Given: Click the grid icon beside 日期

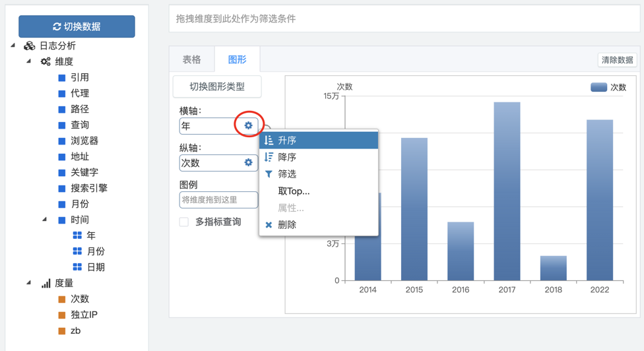Looking at the screenshot, I should [77, 267].
